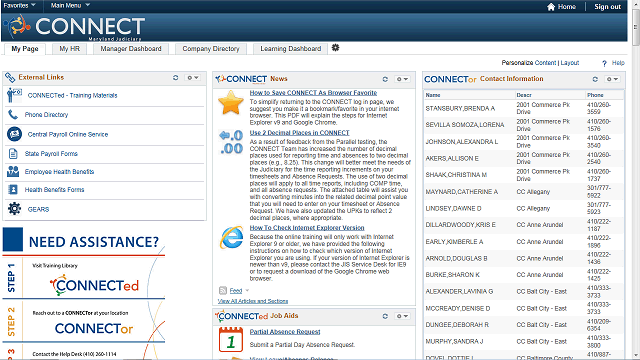Switch to the My Page tab
This screenshot has height=360, width=640.
25,49
